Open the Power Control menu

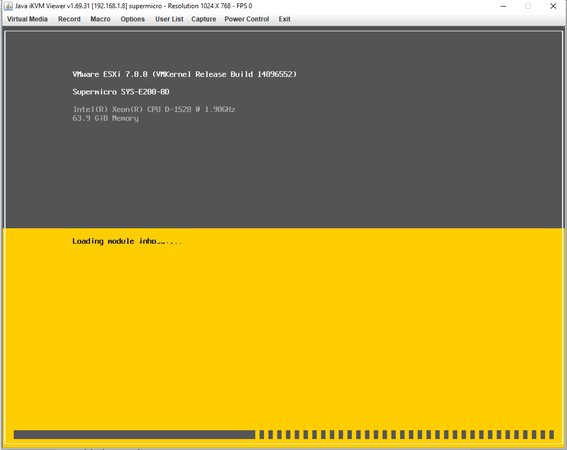tap(247, 19)
